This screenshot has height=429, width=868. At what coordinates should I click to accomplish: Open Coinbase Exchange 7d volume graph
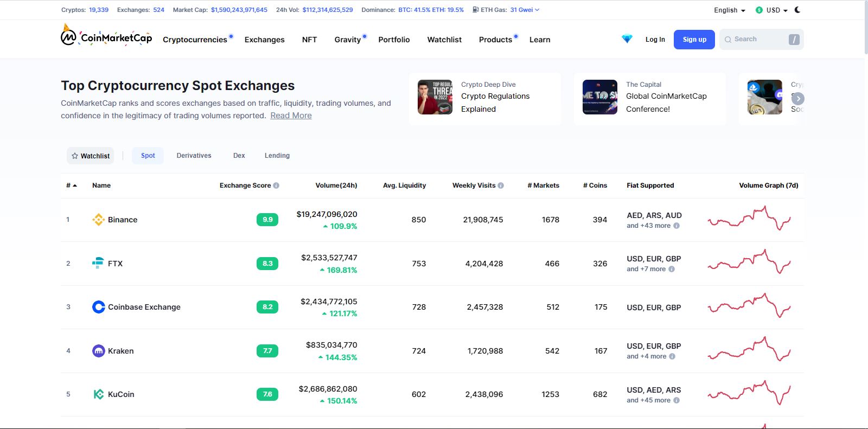(x=749, y=306)
